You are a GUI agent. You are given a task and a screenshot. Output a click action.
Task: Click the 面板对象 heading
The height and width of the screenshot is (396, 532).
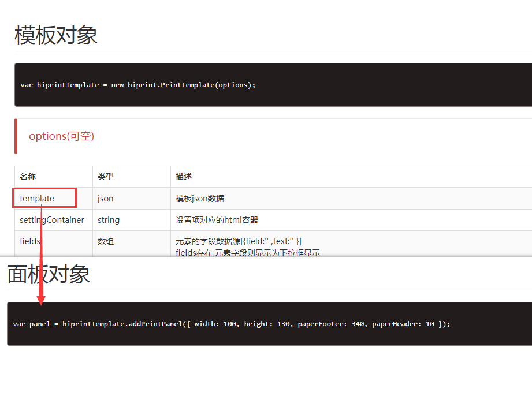pyautogui.click(x=49, y=274)
